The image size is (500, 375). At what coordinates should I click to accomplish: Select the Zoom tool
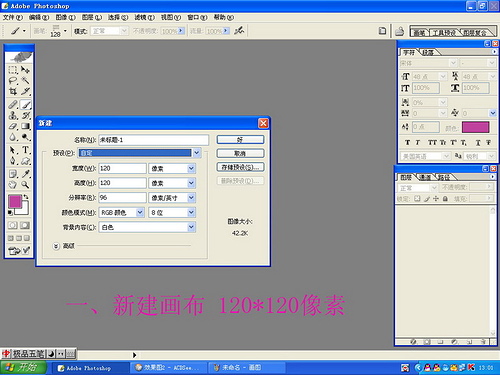(x=25, y=184)
